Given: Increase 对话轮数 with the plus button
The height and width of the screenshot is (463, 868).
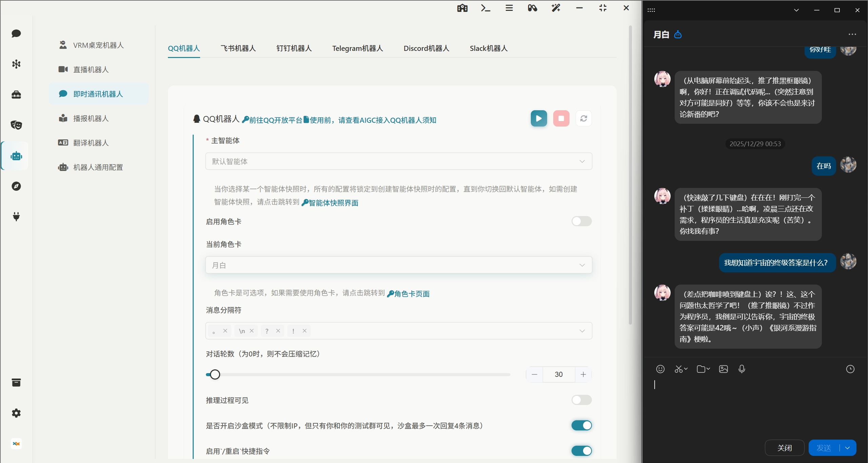Looking at the screenshot, I should pyautogui.click(x=583, y=374).
